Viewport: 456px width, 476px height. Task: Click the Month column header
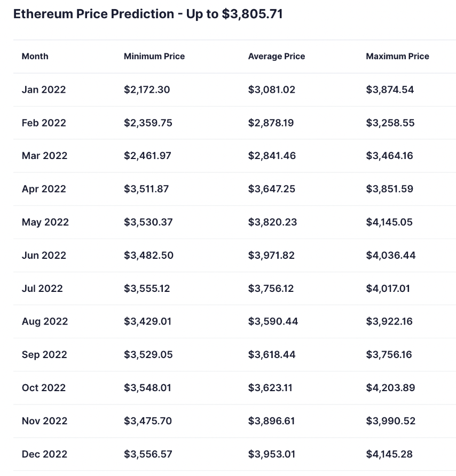pyautogui.click(x=35, y=56)
